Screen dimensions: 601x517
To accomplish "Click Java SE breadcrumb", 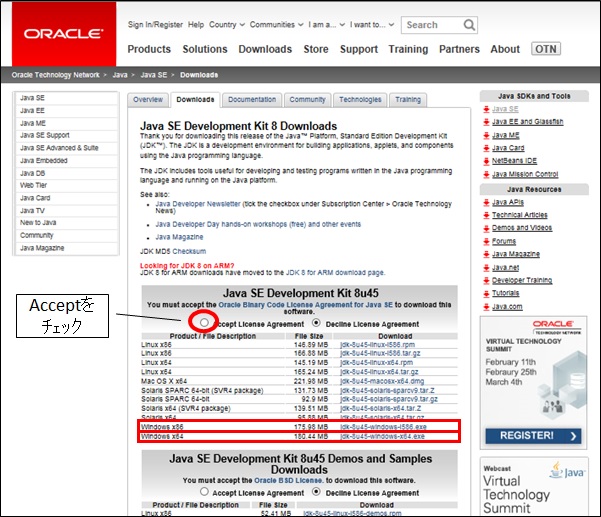I will click(154, 75).
